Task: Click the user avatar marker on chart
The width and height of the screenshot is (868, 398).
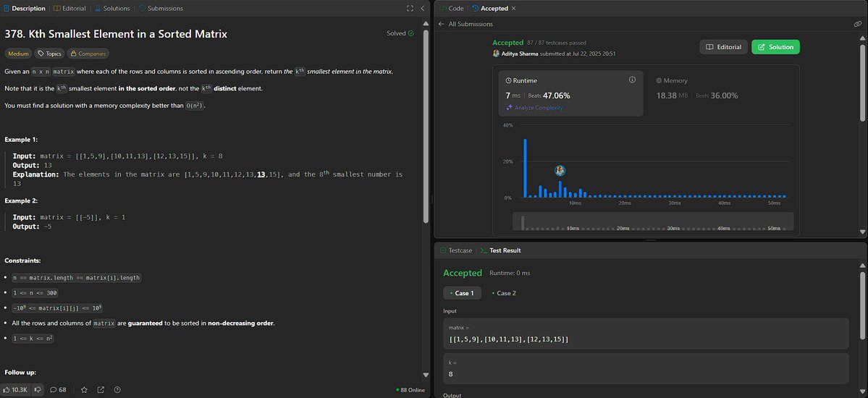Action: click(x=560, y=171)
